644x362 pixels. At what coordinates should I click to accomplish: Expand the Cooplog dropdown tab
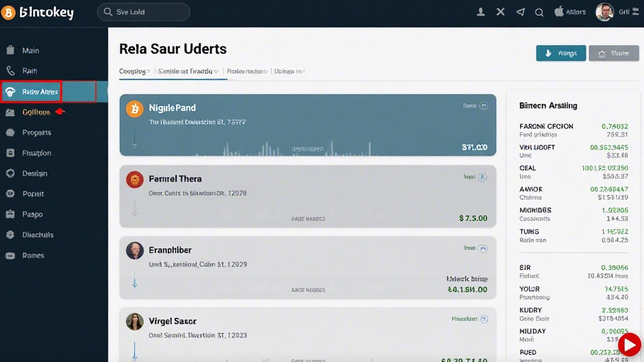(135, 72)
